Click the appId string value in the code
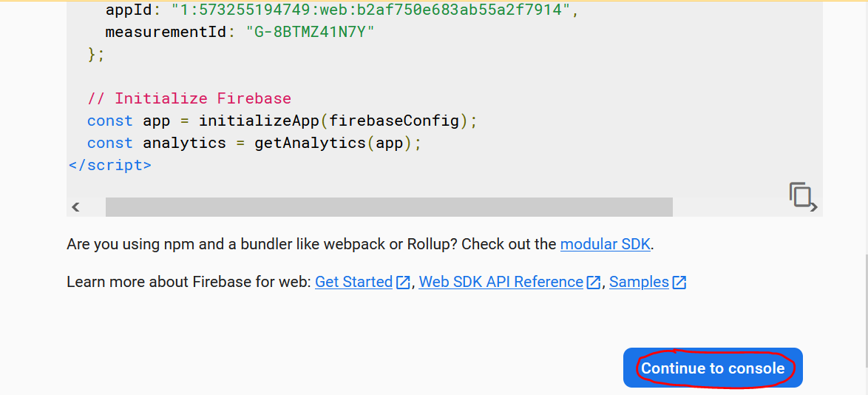This screenshot has height=395, width=868. click(x=370, y=10)
